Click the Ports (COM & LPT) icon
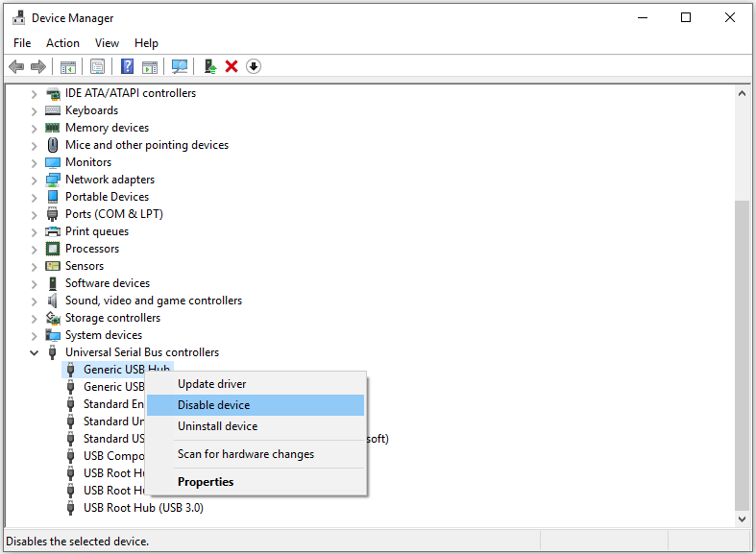The height and width of the screenshot is (554, 756). tap(53, 214)
